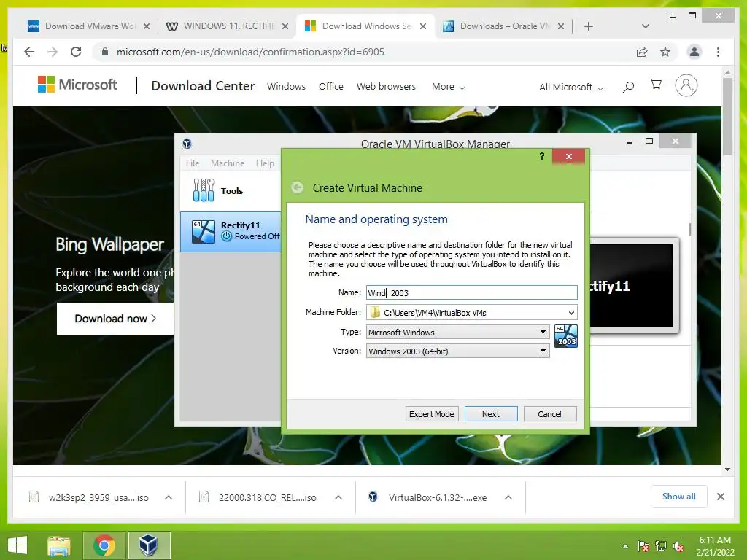This screenshot has width=747, height=560.
Task: Expand the More menu on Download Center
Action: pos(448,87)
